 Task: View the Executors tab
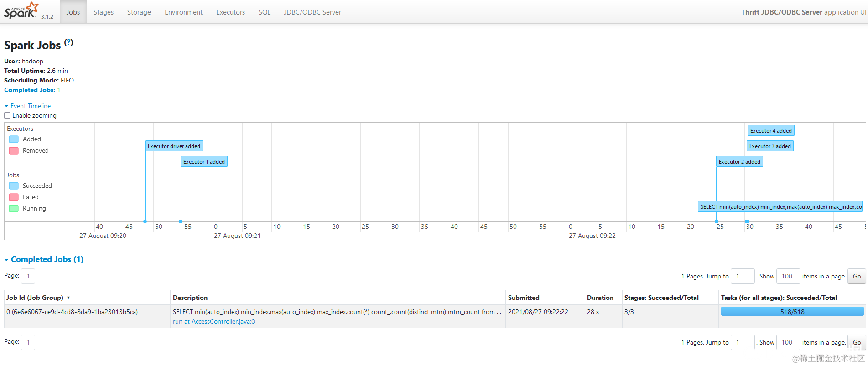point(230,12)
